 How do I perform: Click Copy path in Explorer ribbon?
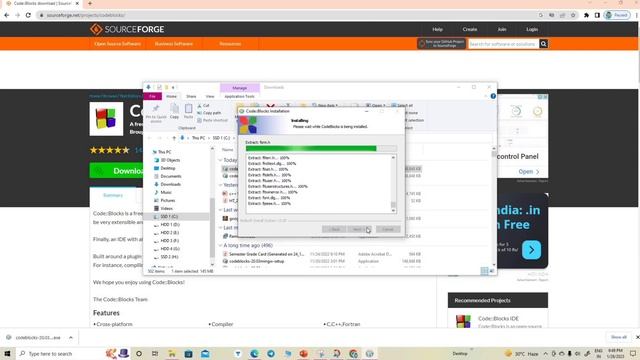209,113
